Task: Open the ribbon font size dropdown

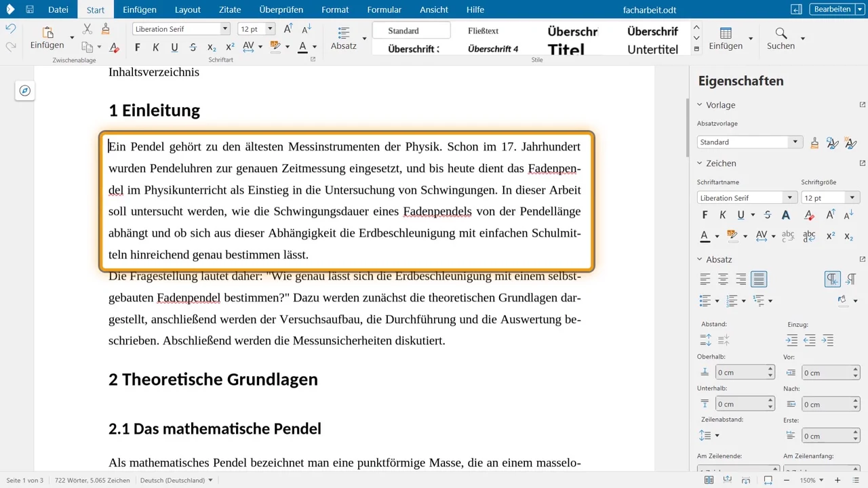Action: tap(270, 28)
